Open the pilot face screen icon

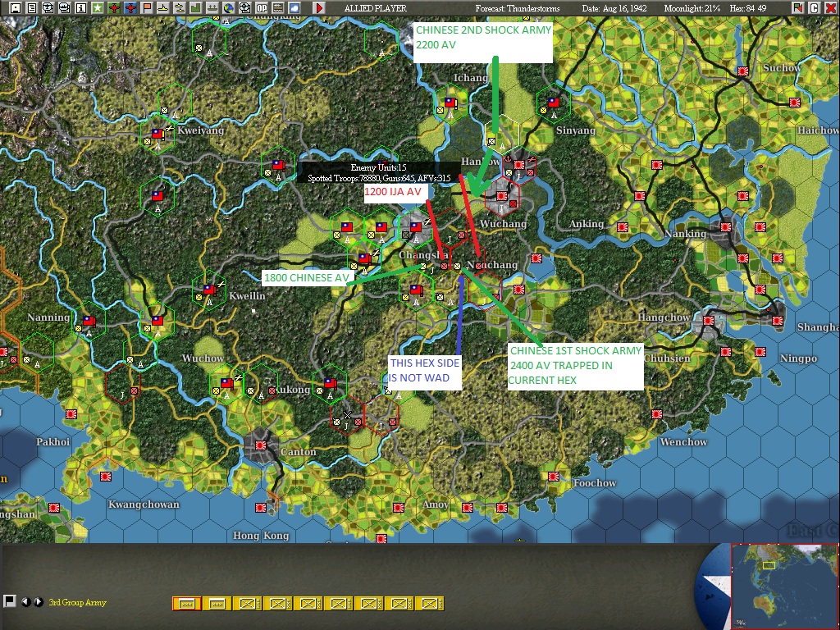(x=48, y=8)
